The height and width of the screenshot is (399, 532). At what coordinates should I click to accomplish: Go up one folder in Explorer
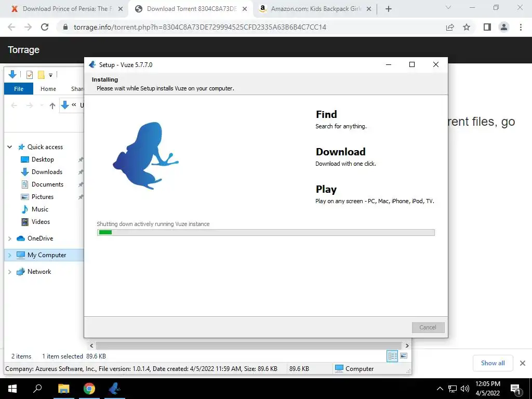click(x=52, y=106)
